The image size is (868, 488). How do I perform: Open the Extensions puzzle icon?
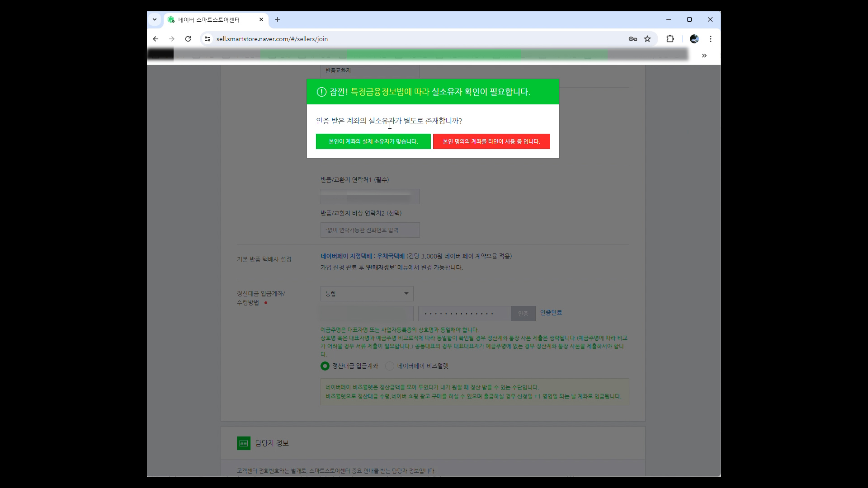coord(670,39)
